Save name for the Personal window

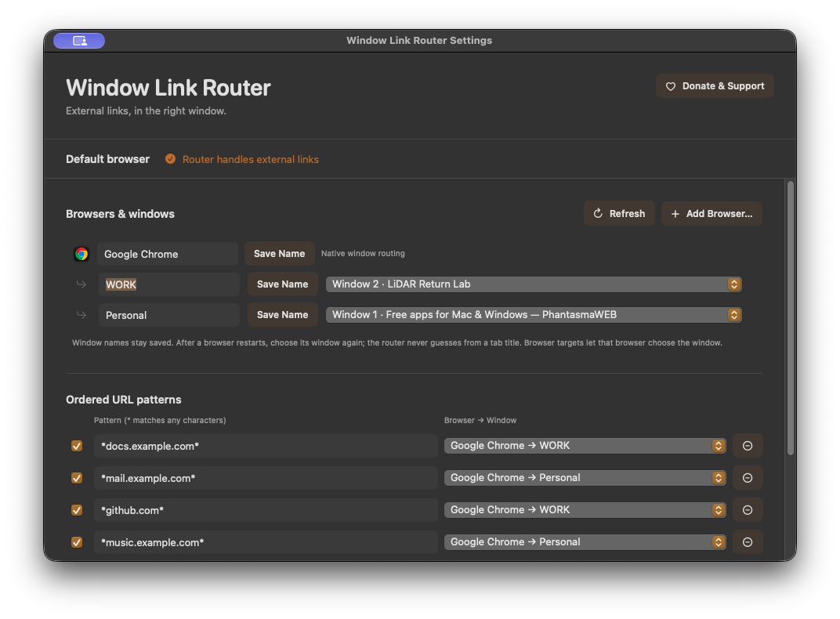282,315
